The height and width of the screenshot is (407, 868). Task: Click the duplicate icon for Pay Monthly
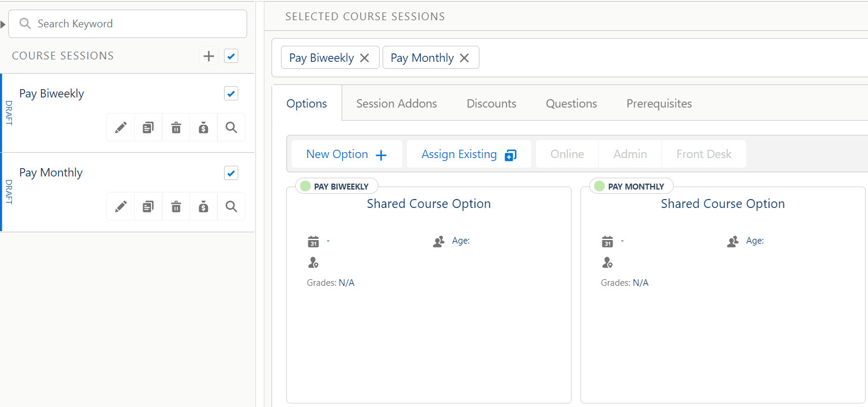148,206
